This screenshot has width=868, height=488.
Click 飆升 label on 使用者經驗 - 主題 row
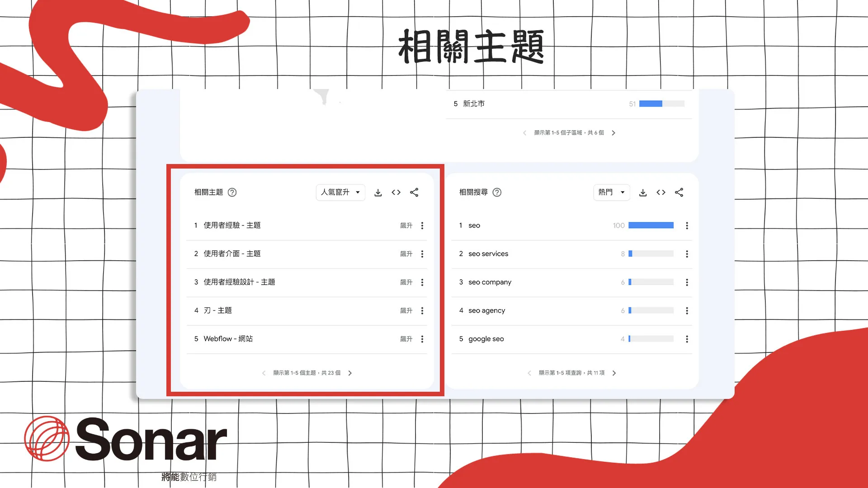tap(406, 225)
